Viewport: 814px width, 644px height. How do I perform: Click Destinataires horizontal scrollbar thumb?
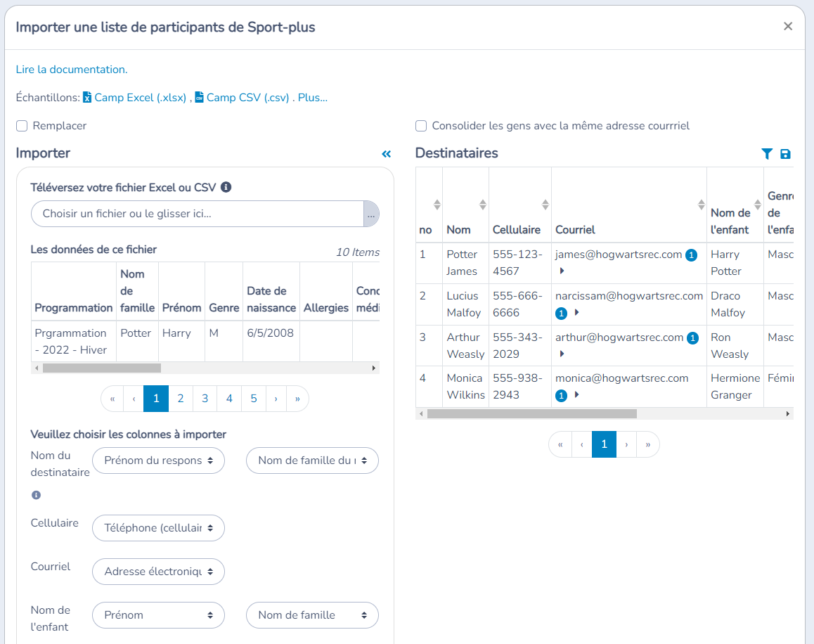(532, 414)
